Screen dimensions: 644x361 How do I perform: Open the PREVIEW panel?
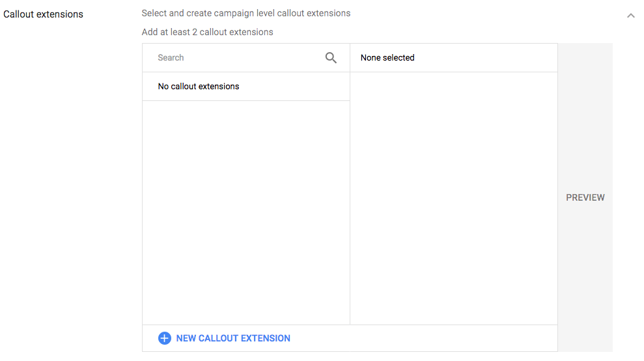(x=585, y=197)
